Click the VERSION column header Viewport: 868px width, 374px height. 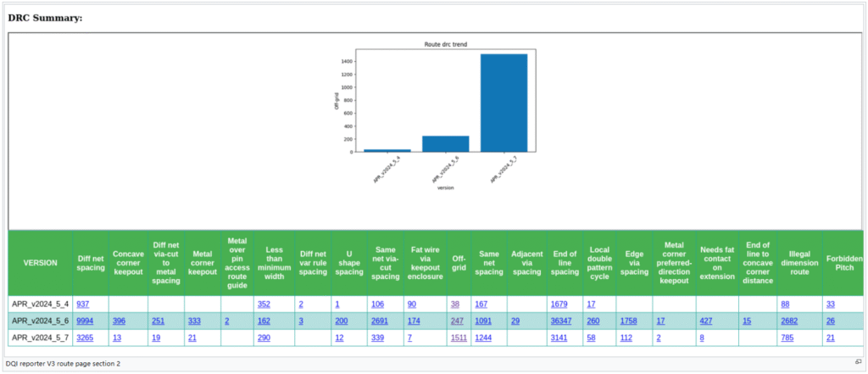tap(40, 263)
